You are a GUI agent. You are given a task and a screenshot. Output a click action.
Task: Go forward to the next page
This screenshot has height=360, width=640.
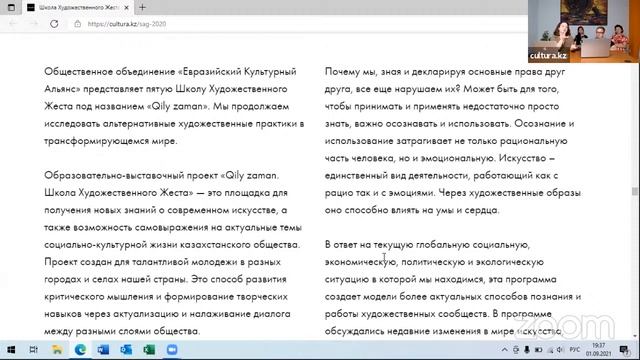[33, 24]
